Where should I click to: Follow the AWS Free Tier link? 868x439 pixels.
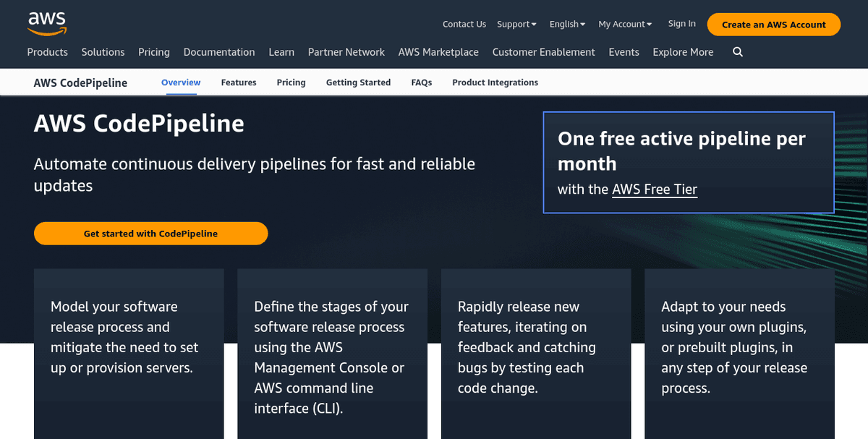tap(654, 189)
